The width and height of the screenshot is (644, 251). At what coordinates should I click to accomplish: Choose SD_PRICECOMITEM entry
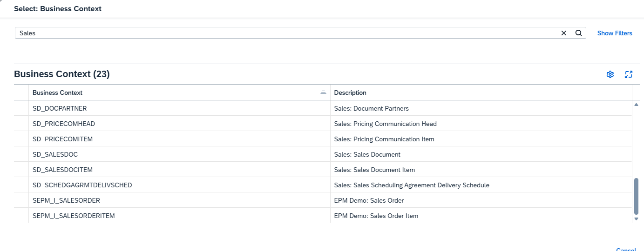pos(63,139)
